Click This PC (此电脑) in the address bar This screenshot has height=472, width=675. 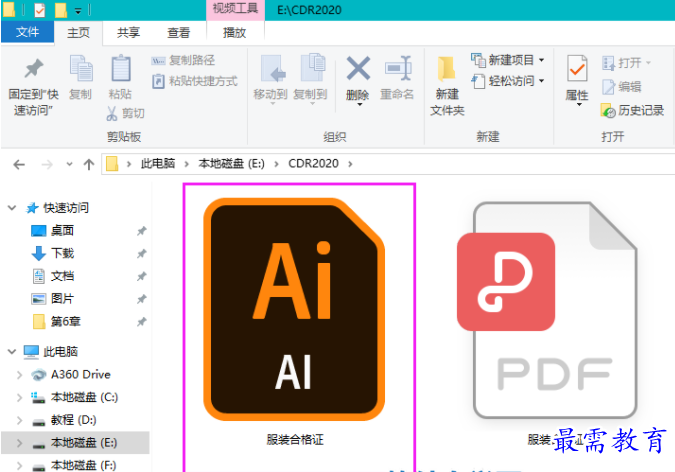158,164
